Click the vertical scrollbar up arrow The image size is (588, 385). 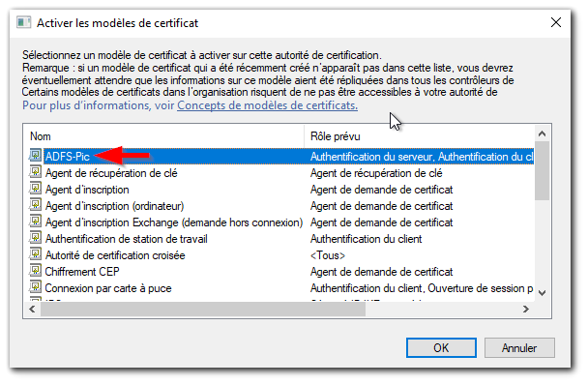(542, 133)
